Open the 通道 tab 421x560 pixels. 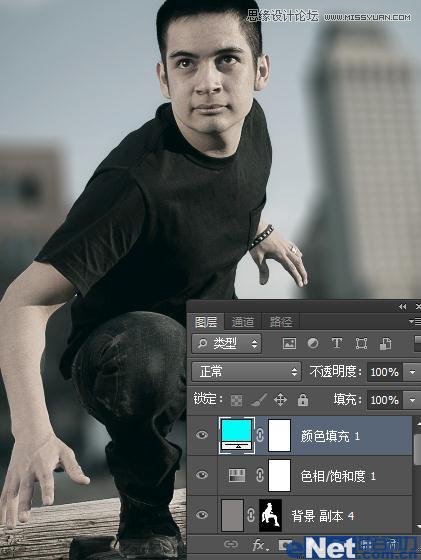(243, 322)
